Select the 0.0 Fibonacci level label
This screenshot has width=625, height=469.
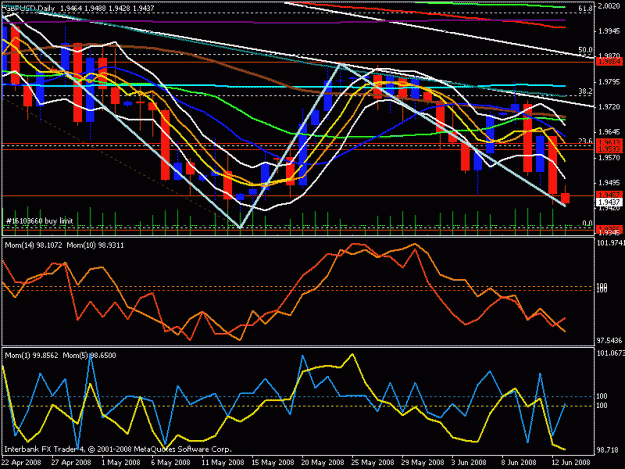[x=587, y=223]
